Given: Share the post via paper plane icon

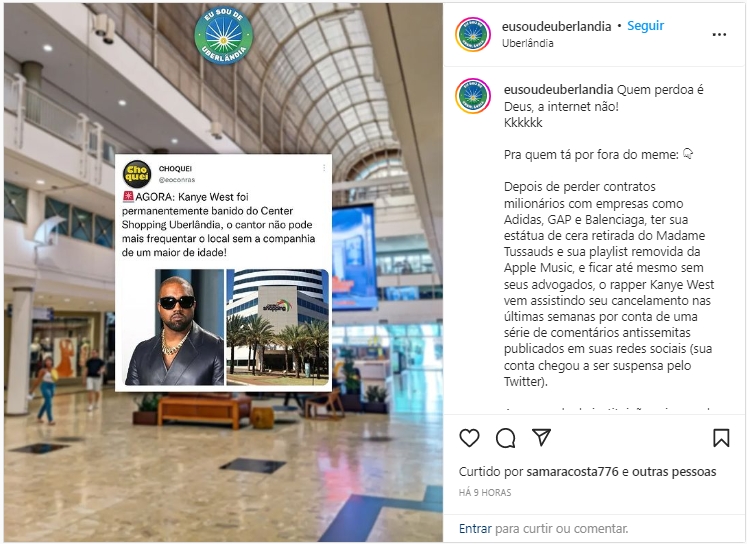Looking at the screenshot, I should pos(542,437).
